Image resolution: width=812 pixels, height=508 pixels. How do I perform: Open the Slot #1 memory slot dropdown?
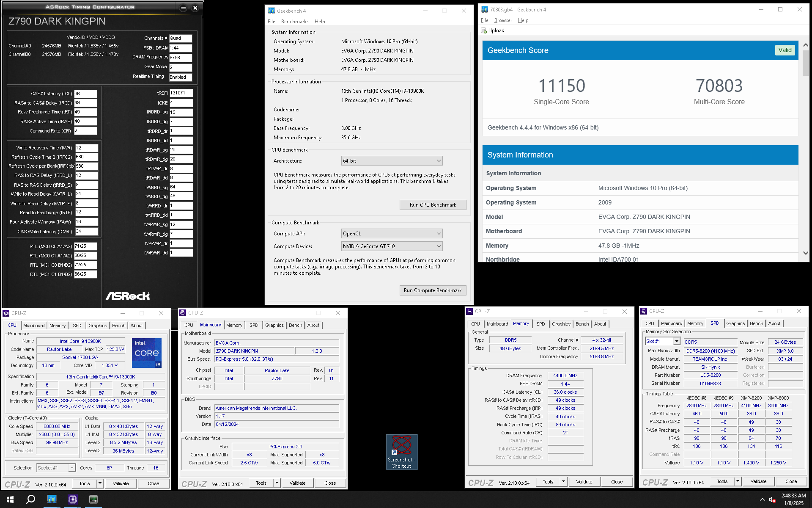pos(662,342)
